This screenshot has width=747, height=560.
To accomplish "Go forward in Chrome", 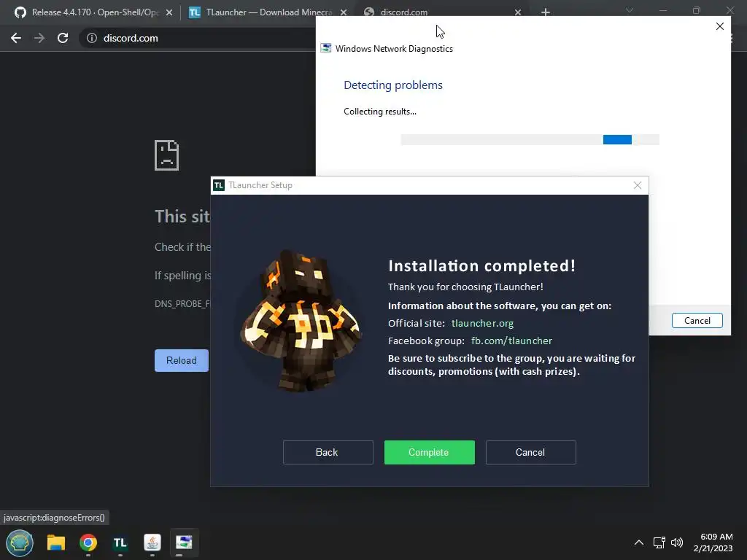I will 39,38.
